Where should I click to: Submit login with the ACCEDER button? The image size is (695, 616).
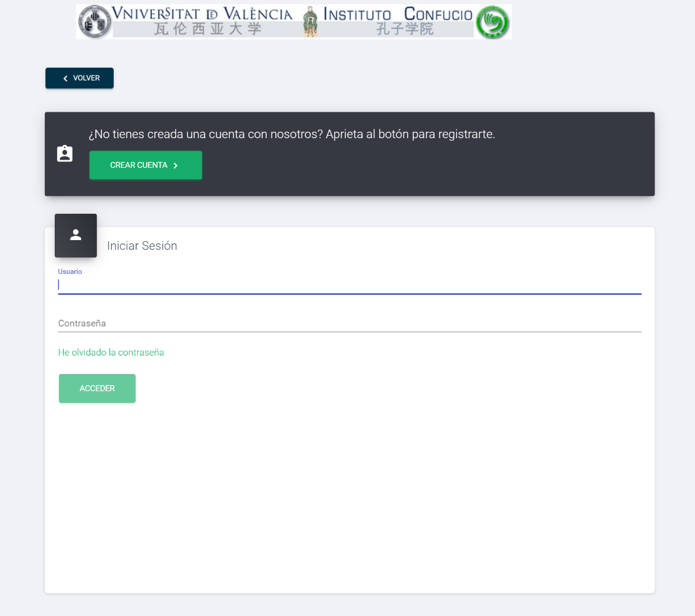tap(97, 388)
